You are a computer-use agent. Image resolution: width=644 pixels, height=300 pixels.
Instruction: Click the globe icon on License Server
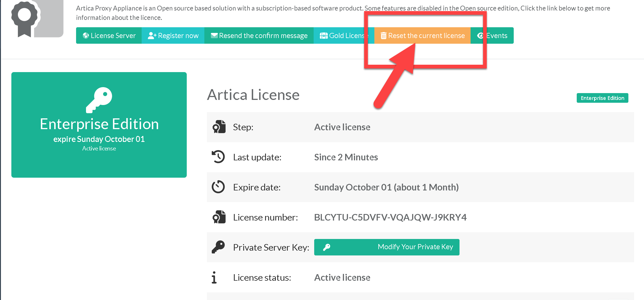[x=86, y=36]
